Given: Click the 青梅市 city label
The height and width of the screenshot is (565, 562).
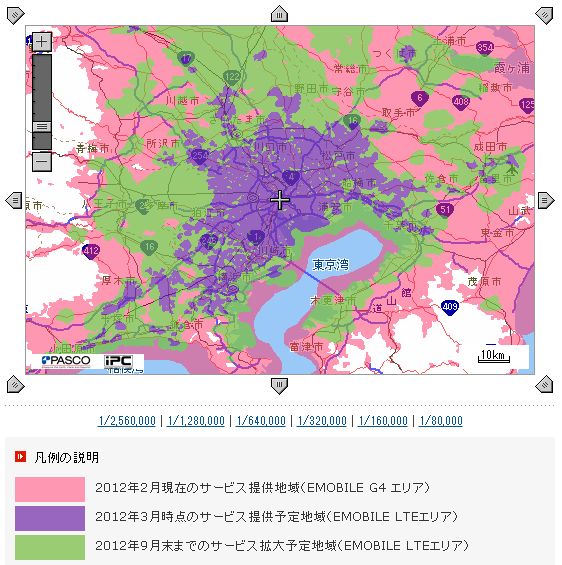Looking at the screenshot, I should (93, 148).
